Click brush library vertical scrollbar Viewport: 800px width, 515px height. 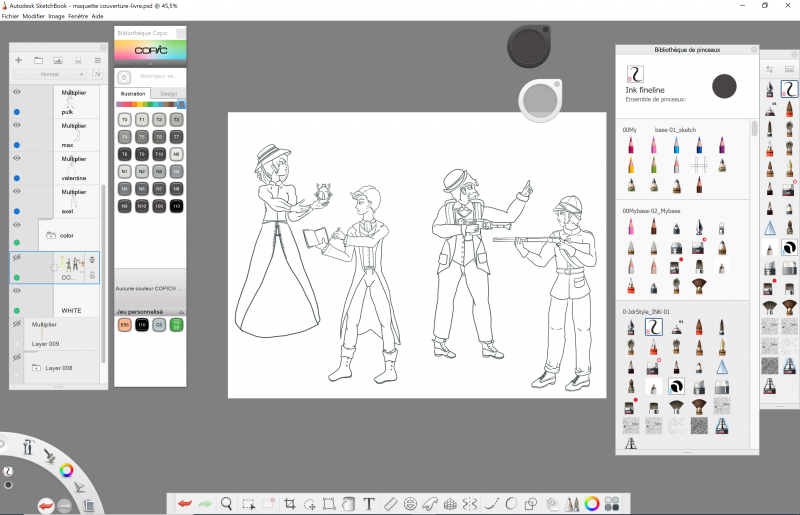pyautogui.click(x=754, y=129)
